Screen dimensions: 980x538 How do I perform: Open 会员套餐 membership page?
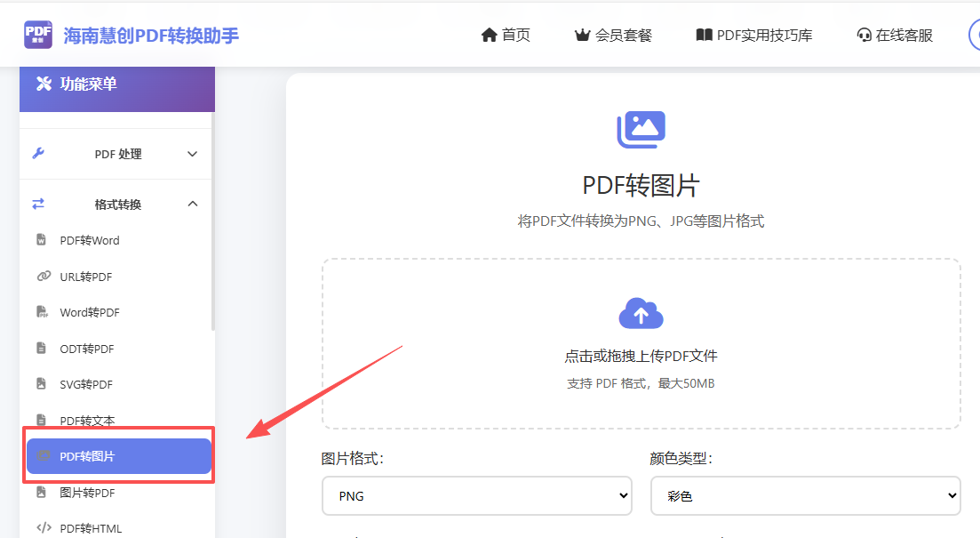click(613, 35)
